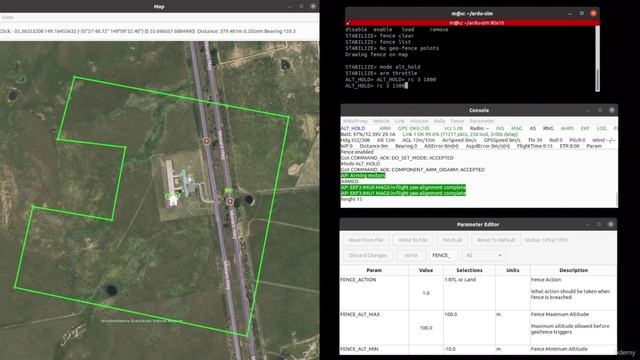Select the FENCE_ACTION parameter row

pos(478,293)
